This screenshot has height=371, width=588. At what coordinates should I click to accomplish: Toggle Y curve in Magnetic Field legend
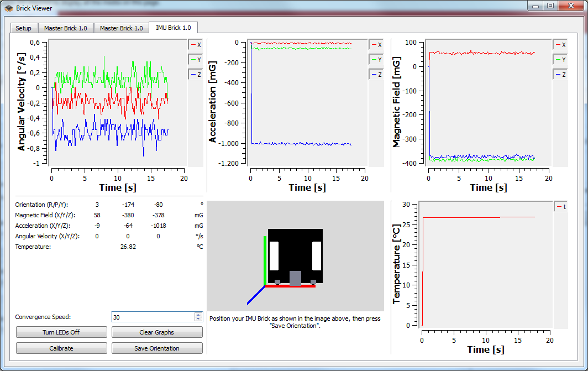pyautogui.click(x=560, y=59)
